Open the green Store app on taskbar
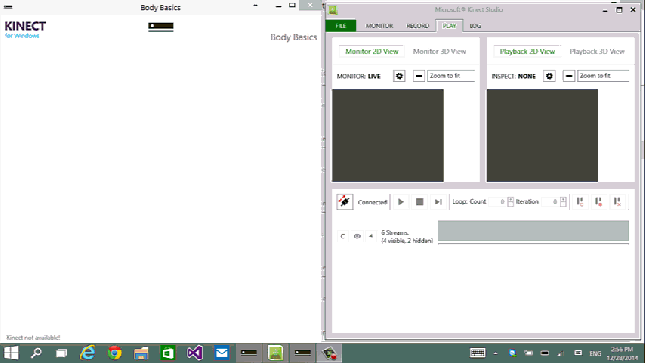645x363 pixels. 167,353
